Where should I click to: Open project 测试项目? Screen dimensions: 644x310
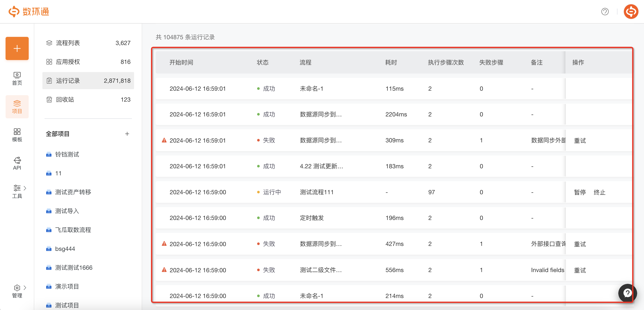pos(63,305)
